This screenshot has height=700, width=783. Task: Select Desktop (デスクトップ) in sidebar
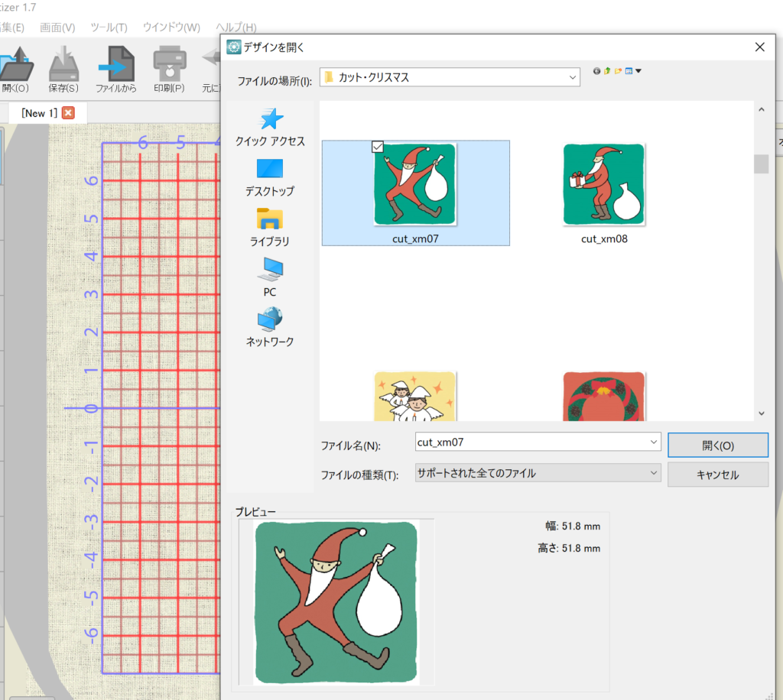coord(269,177)
